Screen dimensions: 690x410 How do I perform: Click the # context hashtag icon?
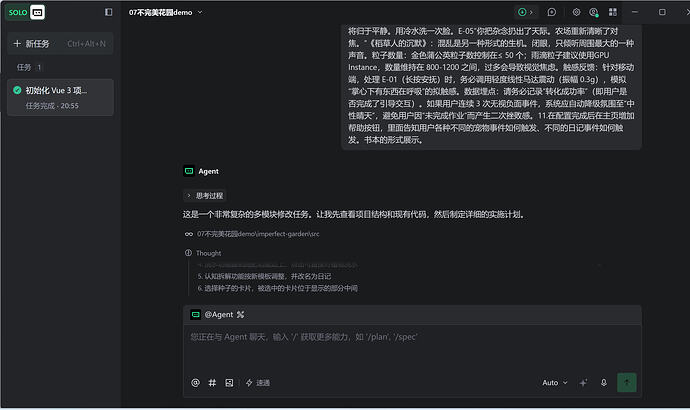coord(212,383)
